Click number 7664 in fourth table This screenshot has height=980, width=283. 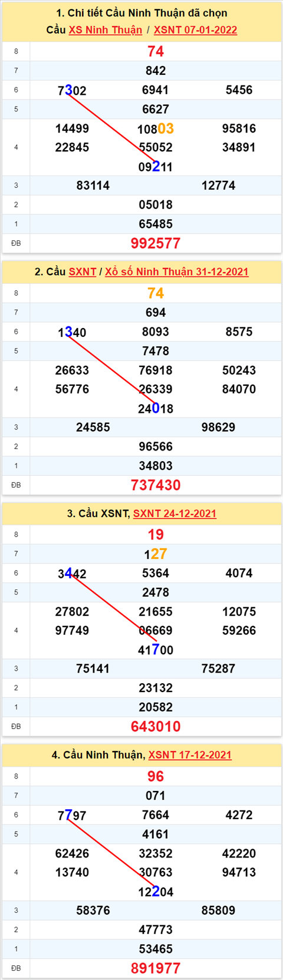(156, 815)
